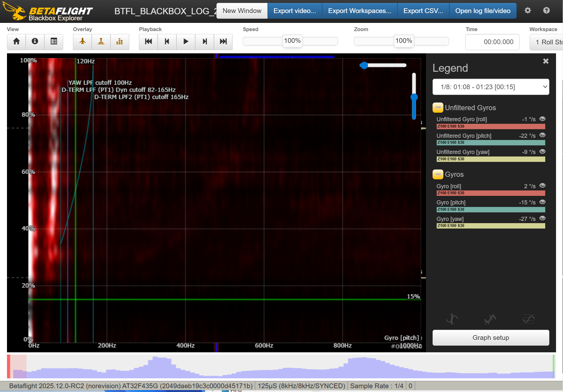Hide Unfiltered Gyro [roll] trace
Viewport: 563px width, 392px height.
tap(542, 119)
